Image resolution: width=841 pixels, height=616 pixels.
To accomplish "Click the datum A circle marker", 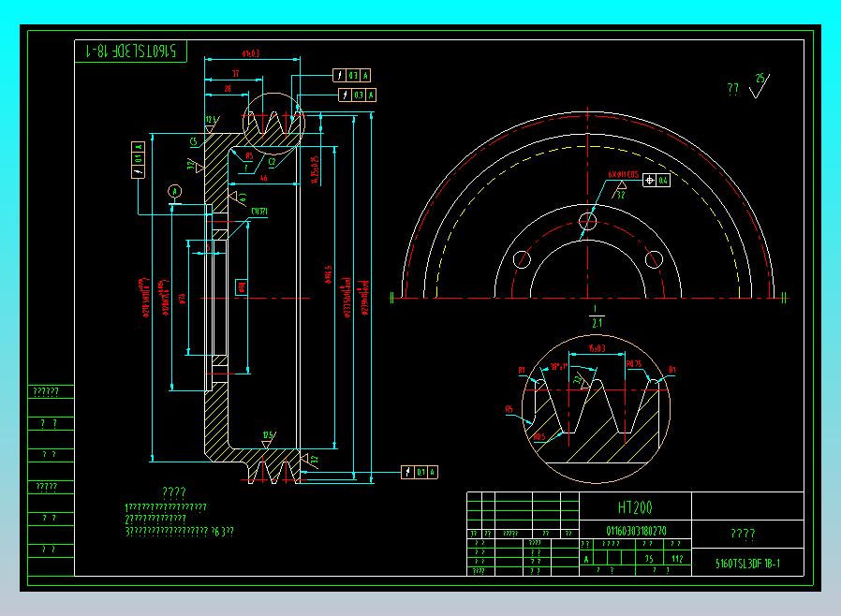I will point(174,191).
